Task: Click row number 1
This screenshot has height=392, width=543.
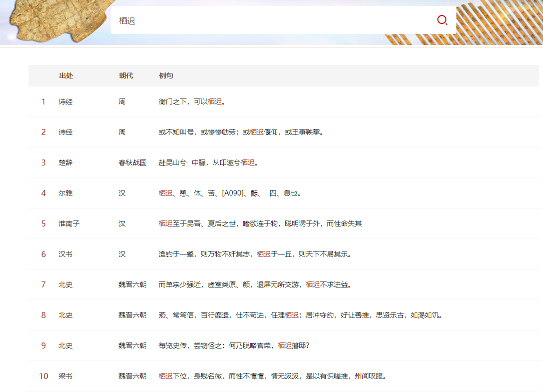Action: coord(43,101)
